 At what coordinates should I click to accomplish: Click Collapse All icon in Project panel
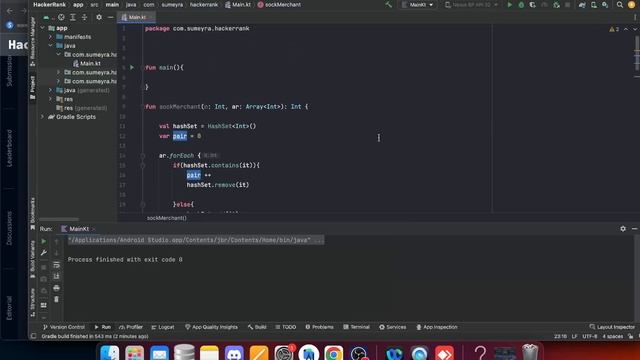click(x=84, y=17)
